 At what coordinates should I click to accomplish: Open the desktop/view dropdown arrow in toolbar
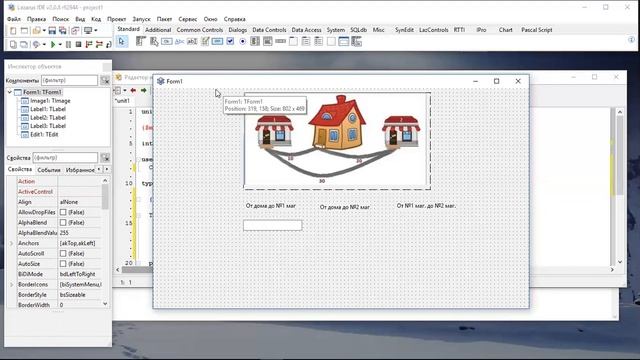[x=96, y=31]
